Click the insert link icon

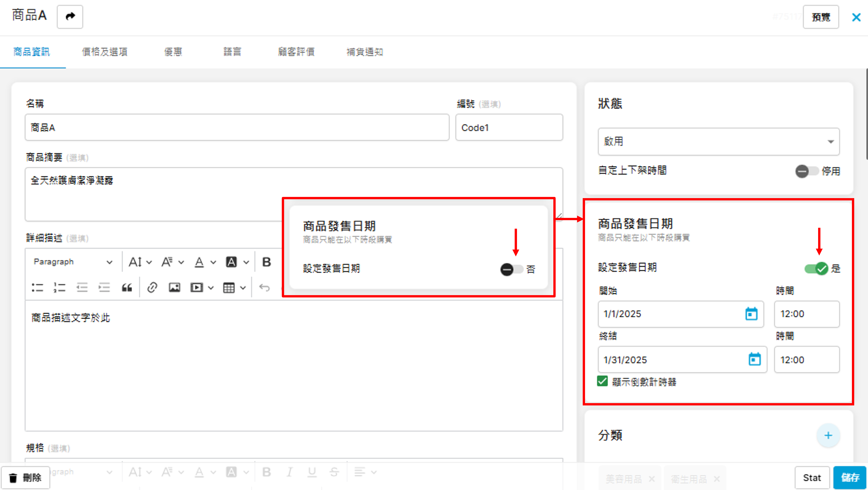pos(152,288)
